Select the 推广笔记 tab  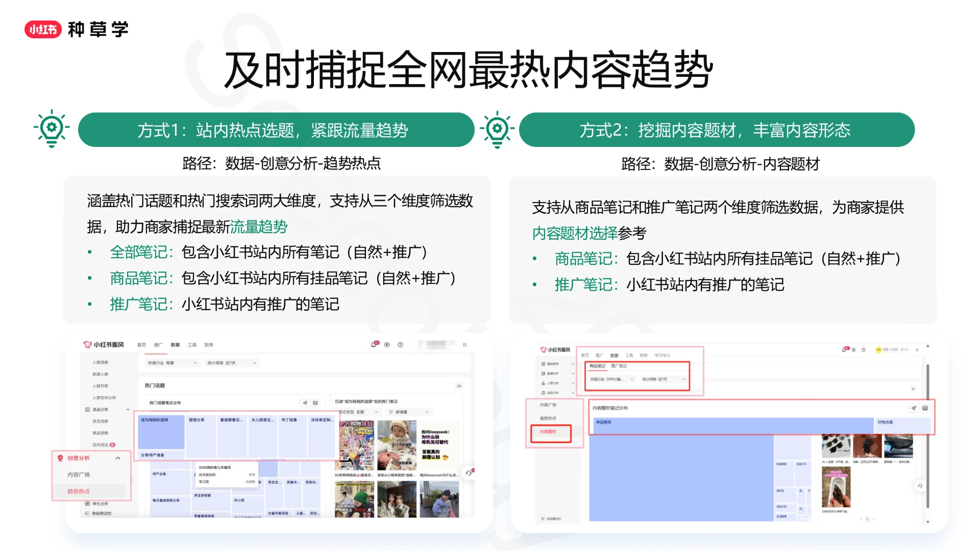[x=619, y=366]
